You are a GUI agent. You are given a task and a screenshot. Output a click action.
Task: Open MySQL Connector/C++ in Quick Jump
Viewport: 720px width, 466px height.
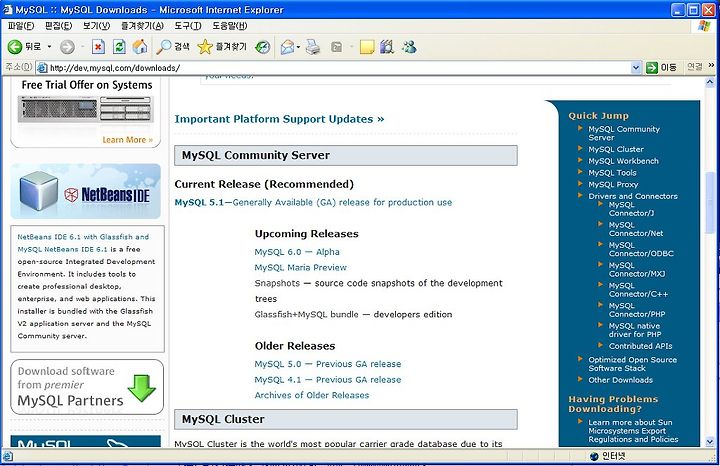point(638,290)
